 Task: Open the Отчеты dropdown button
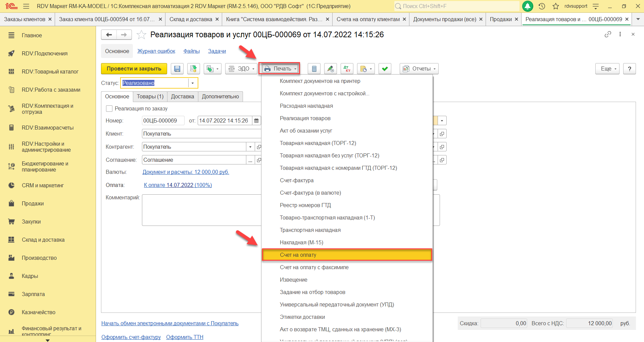[x=419, y=69]
